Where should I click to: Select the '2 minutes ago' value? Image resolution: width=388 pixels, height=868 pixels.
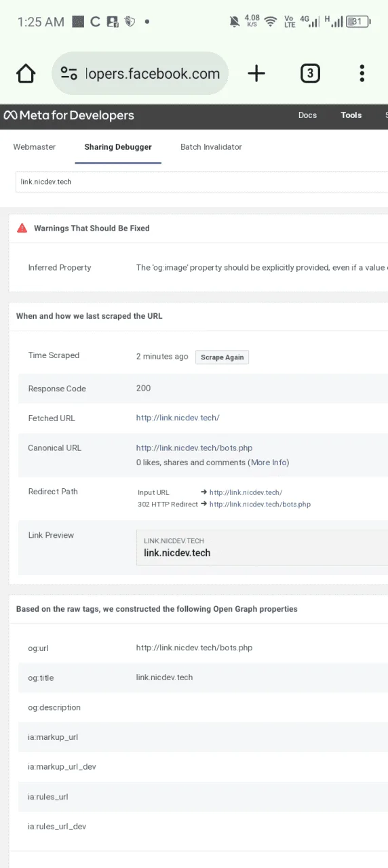[162, 357]
